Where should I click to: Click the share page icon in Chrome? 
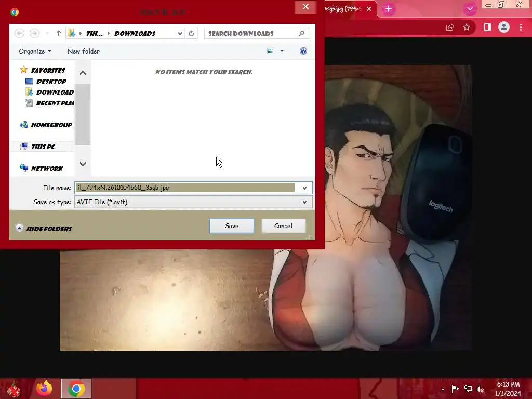(450, 27)
